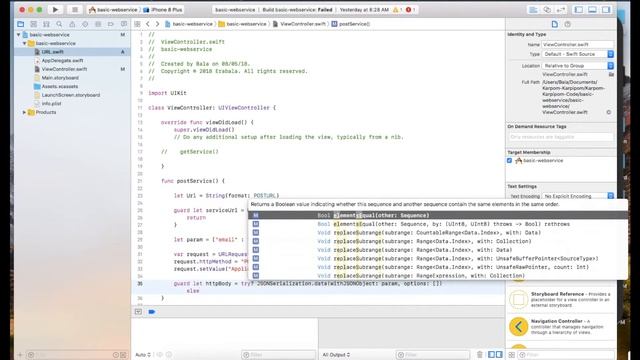Reveal full path in Finder arrow
The width and height of the screenshot is (640, 360).
(x=609, y=112)
